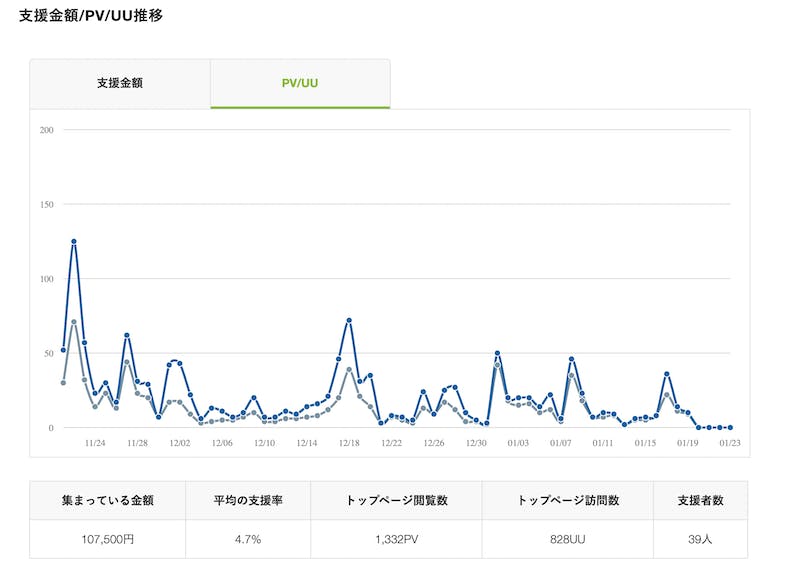
Task: Click the 4.7% support rate value
Action: click(248, 539)
